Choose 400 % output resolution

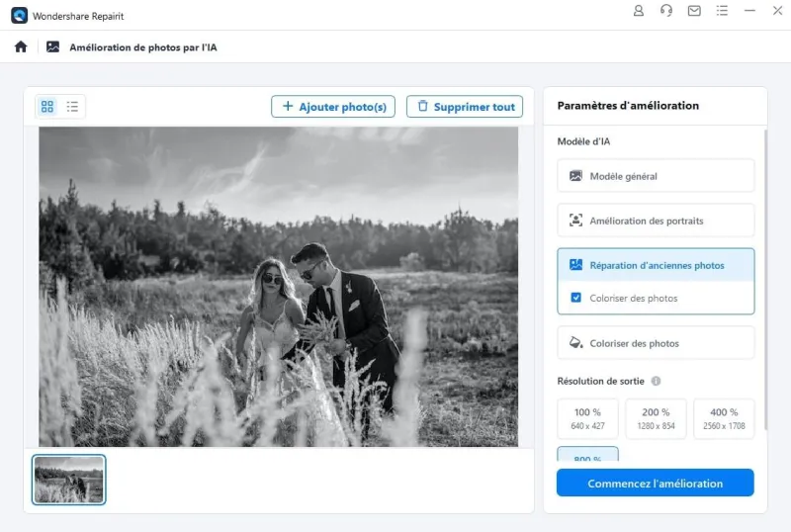coord(724,418)
